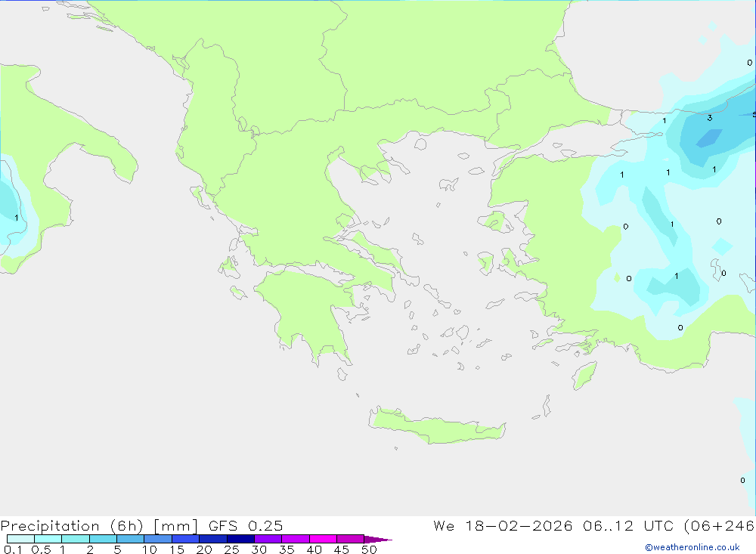Image resolution: width=756 pixels, height=554 pixels.
Task: Select the 35–40 mm legend color box
Action: (x=296, y=539)
